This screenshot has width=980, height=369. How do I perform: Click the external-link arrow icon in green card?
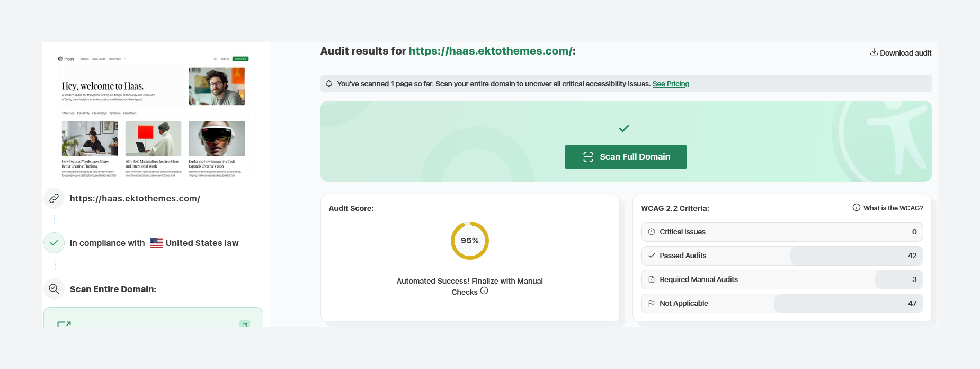click(x=245, y=323)
